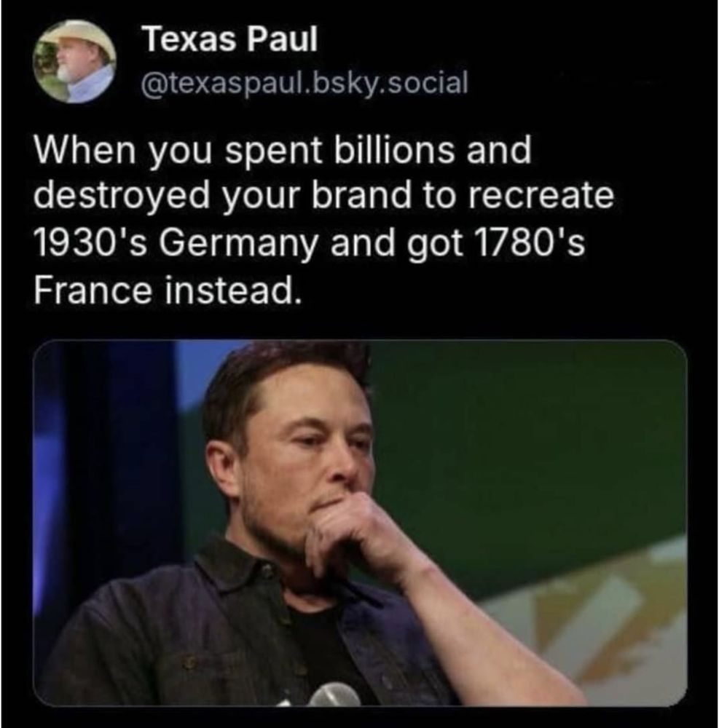Open the @texaspaul.bsky.social handle link
The image size is (719, 728).
pos(305,83)
